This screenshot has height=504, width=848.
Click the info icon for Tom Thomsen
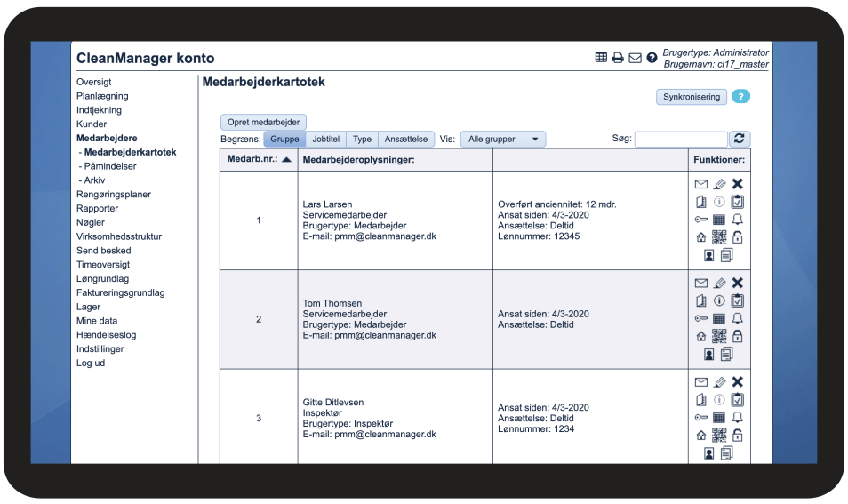point(719,300)
